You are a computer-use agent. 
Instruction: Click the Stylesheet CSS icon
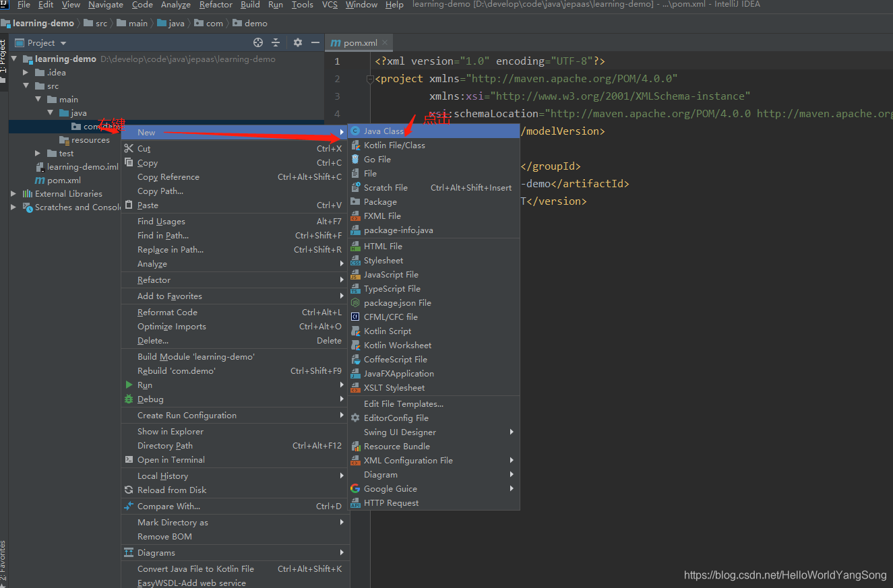[355, 260]
